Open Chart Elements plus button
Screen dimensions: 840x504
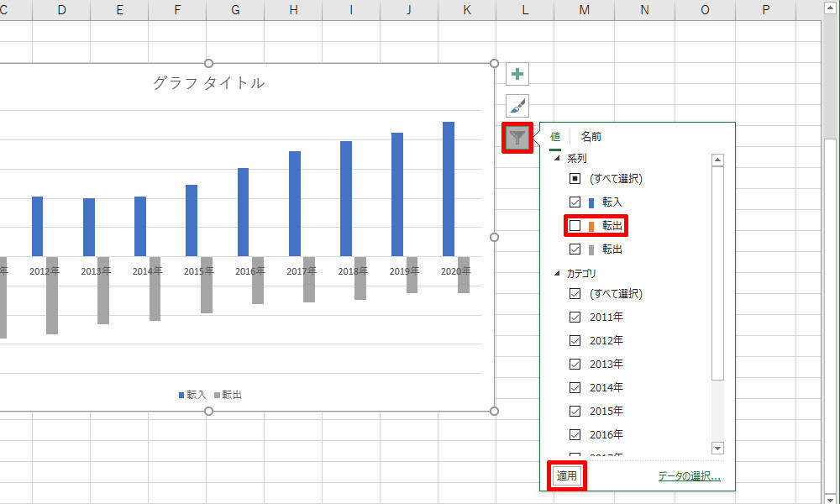click(x=517, y=74)
